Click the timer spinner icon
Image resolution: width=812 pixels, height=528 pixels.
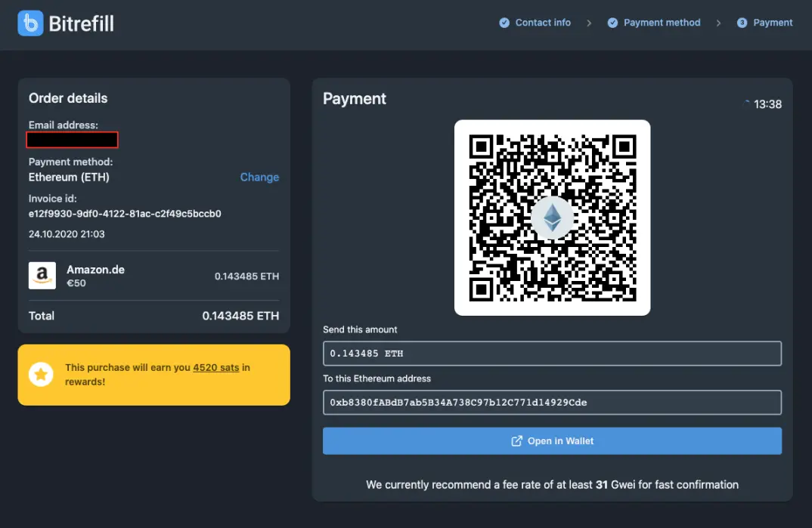click(x=746, y=103)
